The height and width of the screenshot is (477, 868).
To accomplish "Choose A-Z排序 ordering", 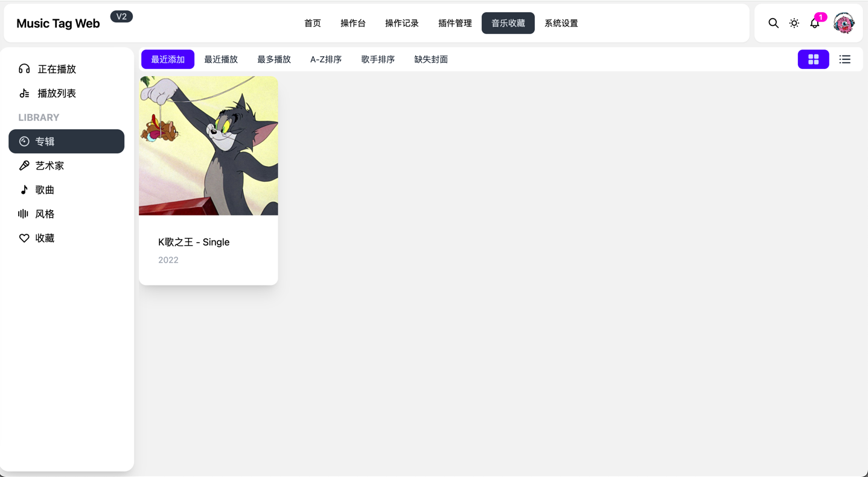I will [x=325, y=59].
